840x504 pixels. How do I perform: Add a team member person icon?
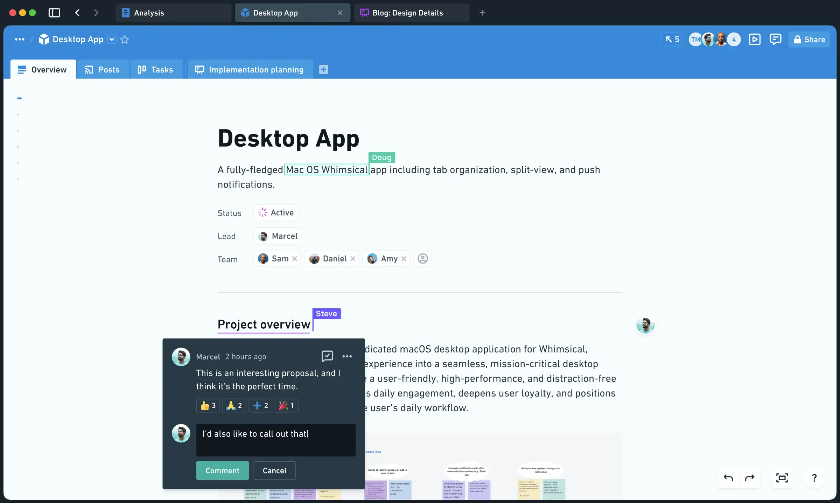[423, 259]
